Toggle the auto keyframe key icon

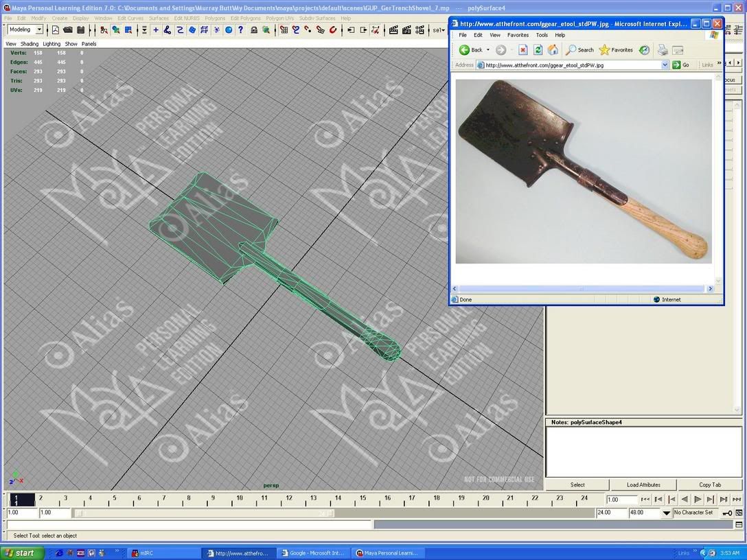727,513
